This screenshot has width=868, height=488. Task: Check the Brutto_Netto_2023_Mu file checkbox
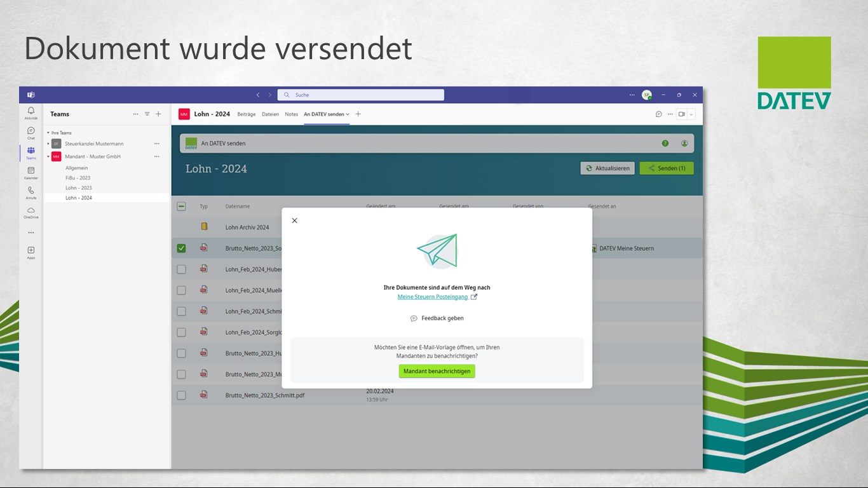coord(181,374)
